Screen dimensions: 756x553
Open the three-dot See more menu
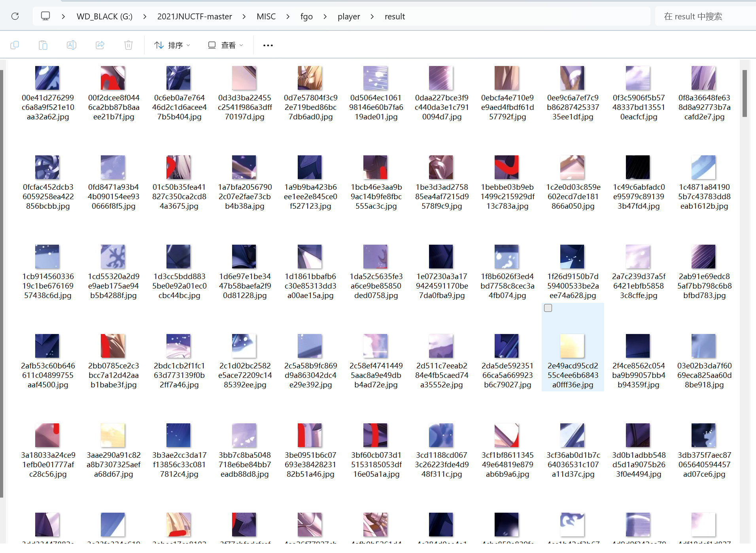point(268,45)
